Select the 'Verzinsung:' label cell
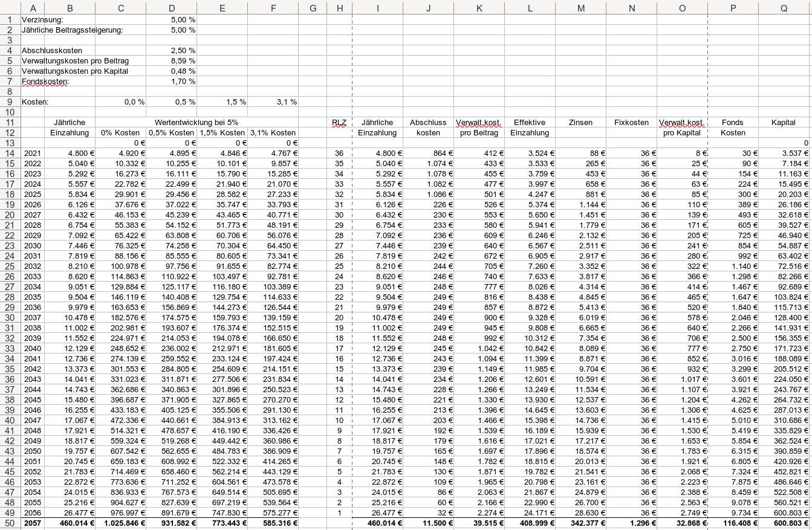 (42, 19)
